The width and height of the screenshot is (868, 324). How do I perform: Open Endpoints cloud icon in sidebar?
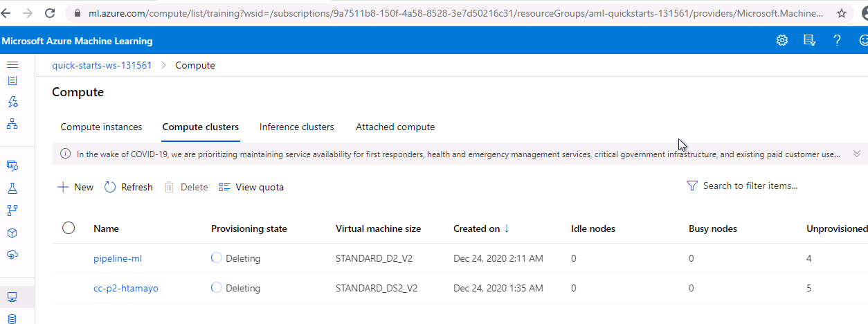pyautogui.click(x=12, y=255)
